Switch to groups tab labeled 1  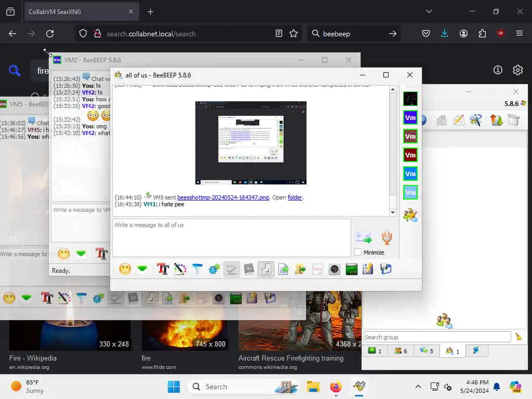pyautogui.click(x=453, y=351)
